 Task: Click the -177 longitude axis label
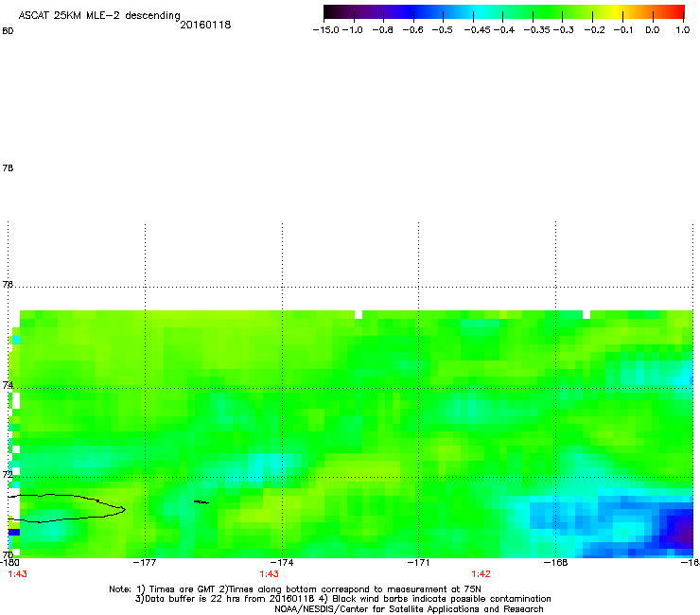click(x=145, y=563)
